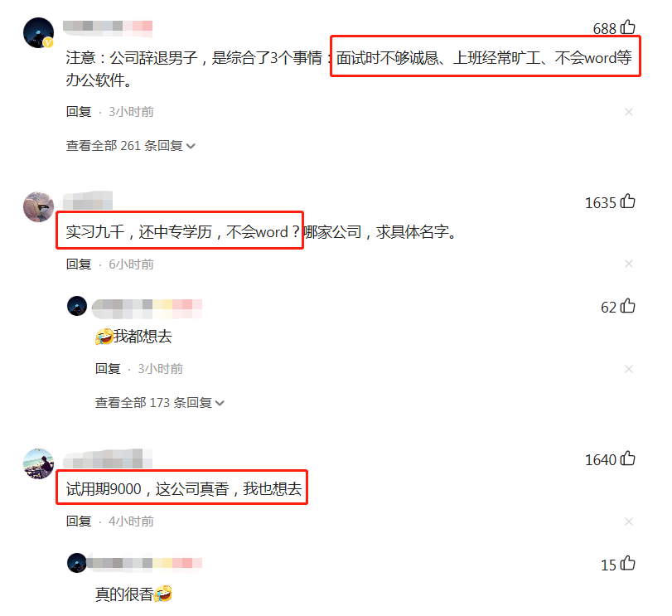Reply to the comment posted 4小时前
Image resolution: width=672 pixels, height=616 pixels.
click(79, 521)
